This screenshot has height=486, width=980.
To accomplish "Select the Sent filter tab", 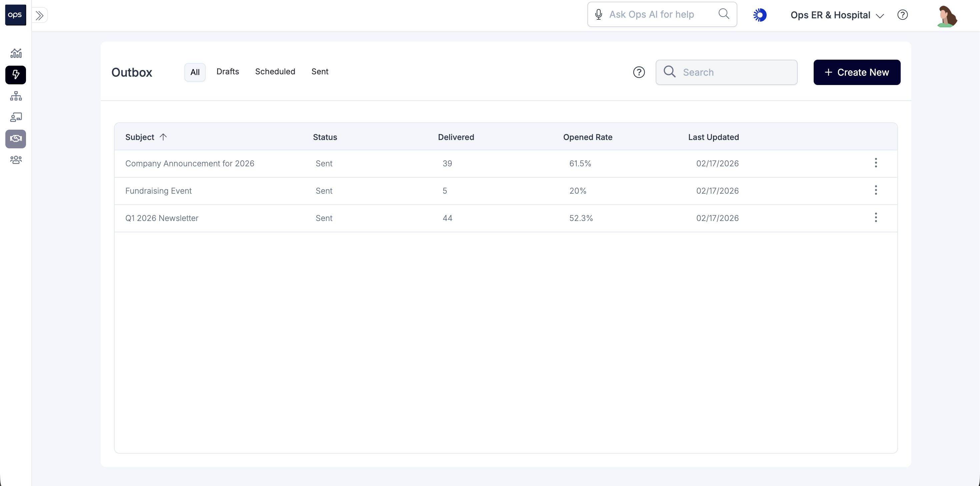I will [x=320, y=72].
